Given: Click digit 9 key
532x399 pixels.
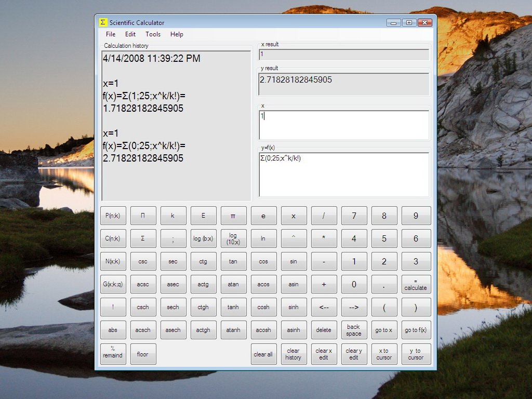Looking at the screenshot, I should point(416,216).
